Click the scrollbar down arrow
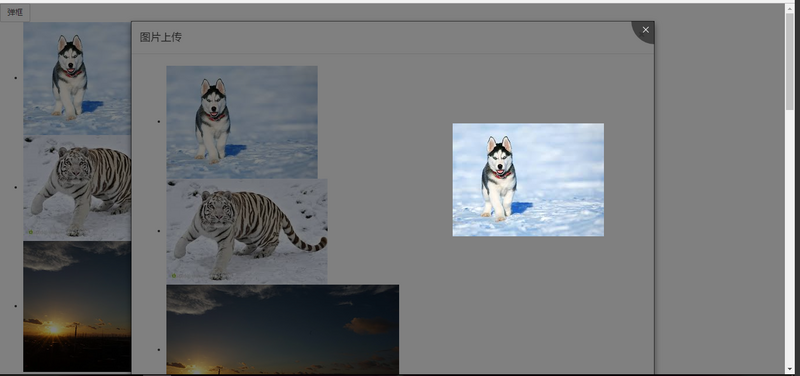Image resolution: width=800 pixels, height=376 pixels. click(x=790, y=369)
